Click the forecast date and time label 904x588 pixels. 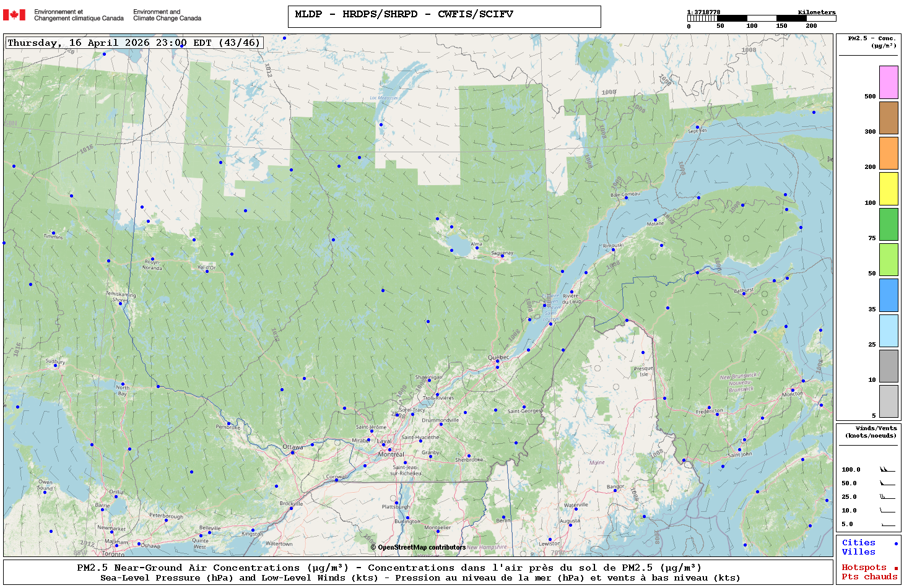134,43
